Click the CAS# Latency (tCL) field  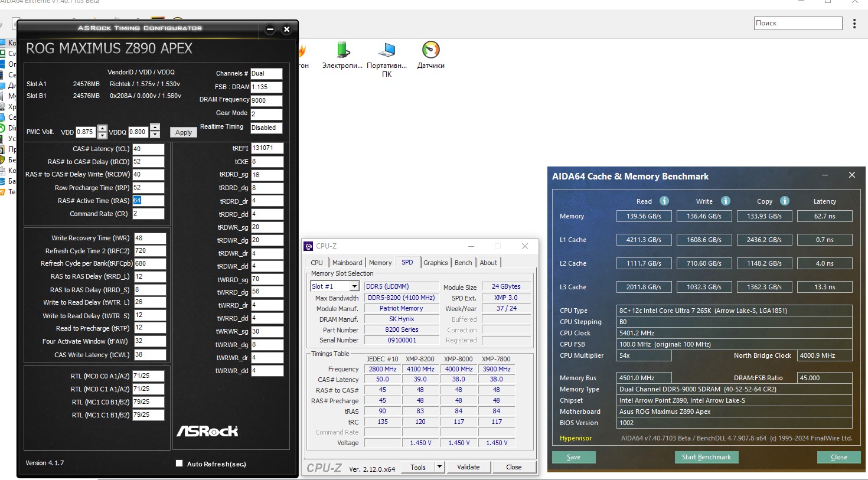pyautogui.click(x=148, y=149)
